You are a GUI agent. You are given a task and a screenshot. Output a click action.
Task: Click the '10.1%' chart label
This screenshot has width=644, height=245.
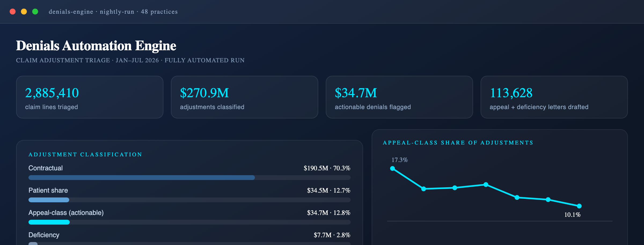(x=572, y=215)
